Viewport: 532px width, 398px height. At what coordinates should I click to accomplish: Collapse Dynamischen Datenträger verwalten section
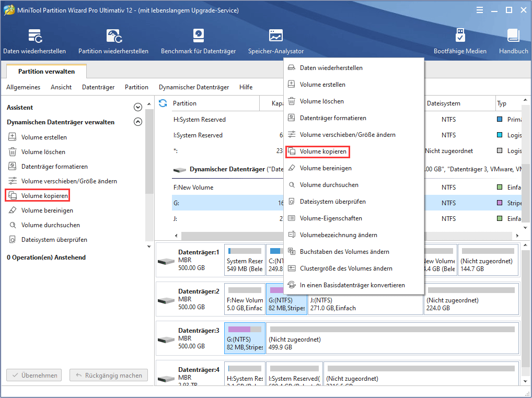[138, 122]
